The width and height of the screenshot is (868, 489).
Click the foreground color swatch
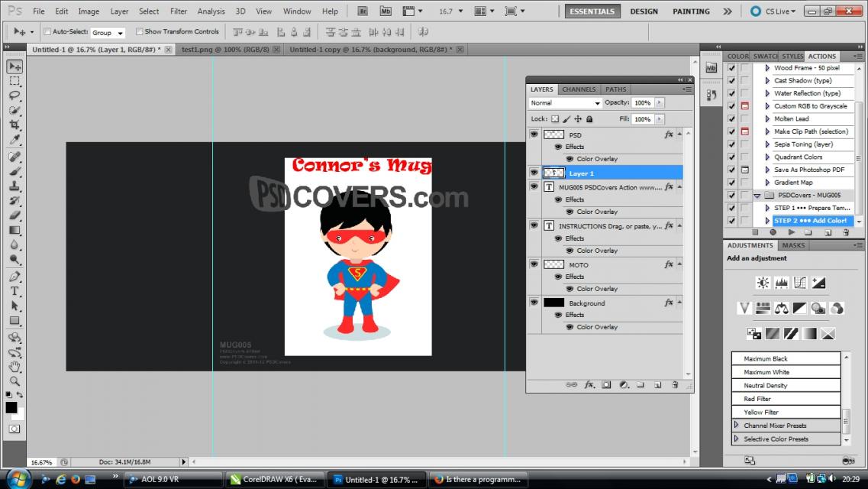point(11,407)
